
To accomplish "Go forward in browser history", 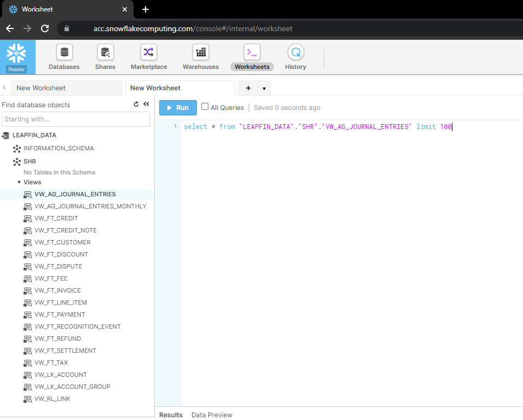I will [x=27, y=28].
